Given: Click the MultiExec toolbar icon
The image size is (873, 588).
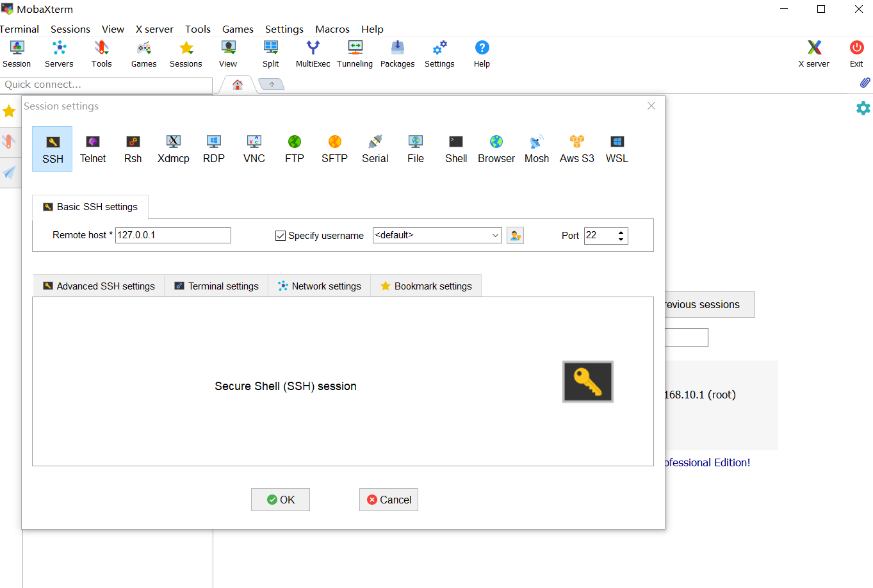Looking at the screenshot, I should tap(313, 54).
